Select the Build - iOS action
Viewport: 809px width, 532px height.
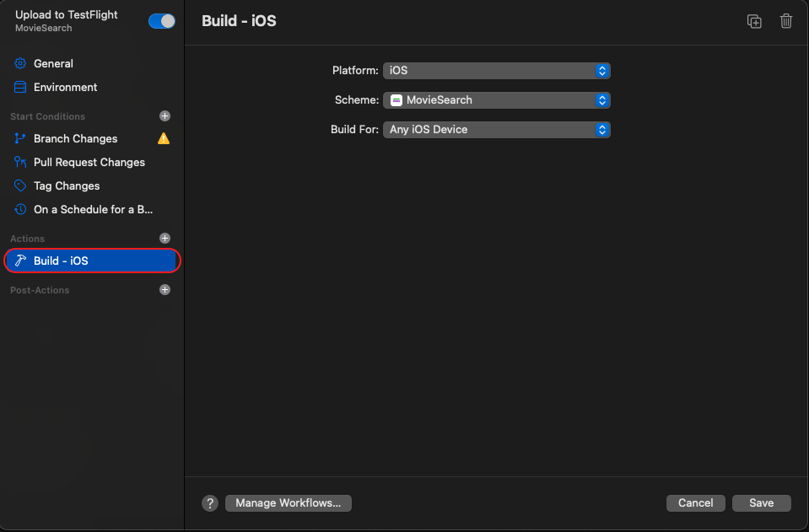tap(92, 261)
